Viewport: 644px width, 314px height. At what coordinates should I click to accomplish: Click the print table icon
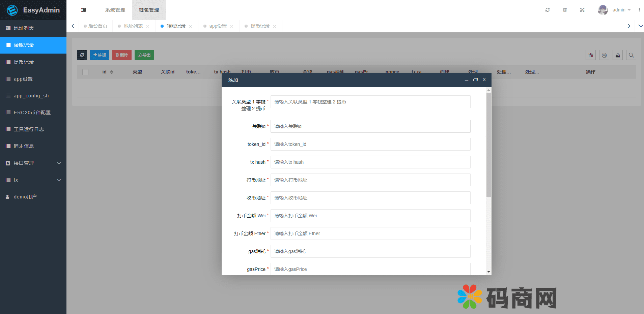point(604,55)
